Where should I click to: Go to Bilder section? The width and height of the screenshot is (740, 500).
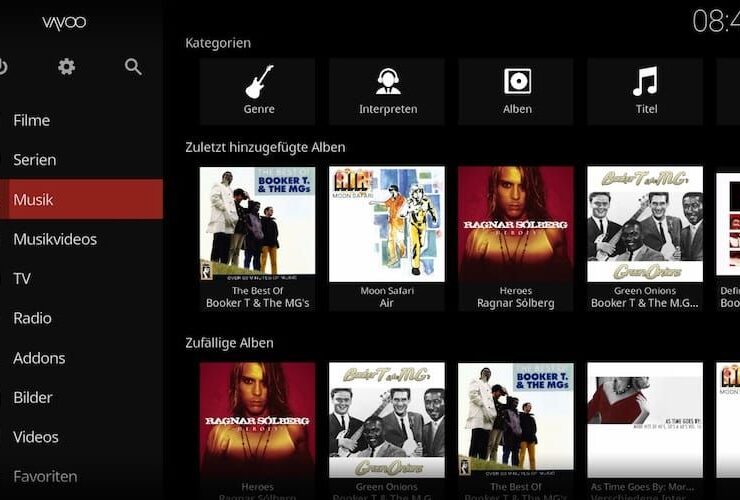pyautogui.click(x=33, y=397)
